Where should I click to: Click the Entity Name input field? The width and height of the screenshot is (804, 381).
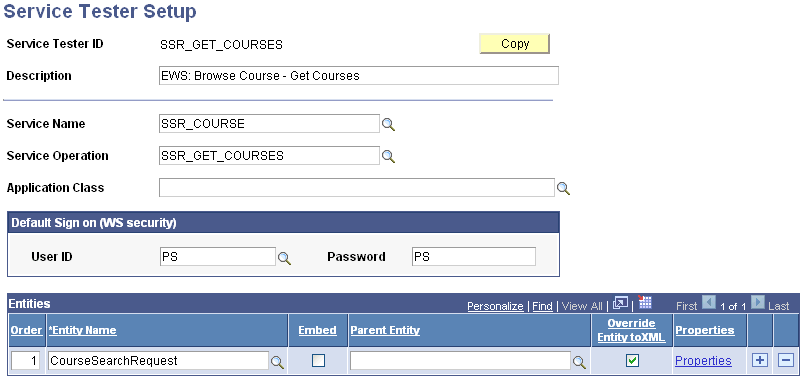coord(158,361)
